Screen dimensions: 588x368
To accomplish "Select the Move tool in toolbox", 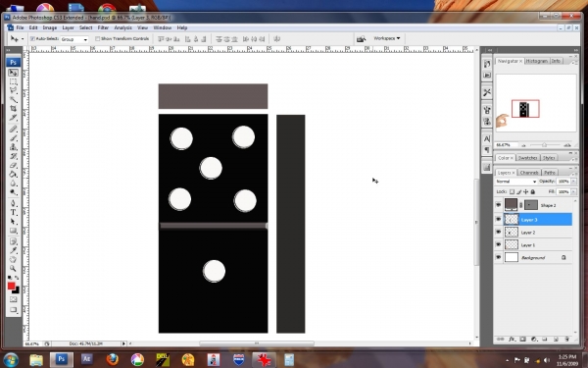I will coord(13,73).
